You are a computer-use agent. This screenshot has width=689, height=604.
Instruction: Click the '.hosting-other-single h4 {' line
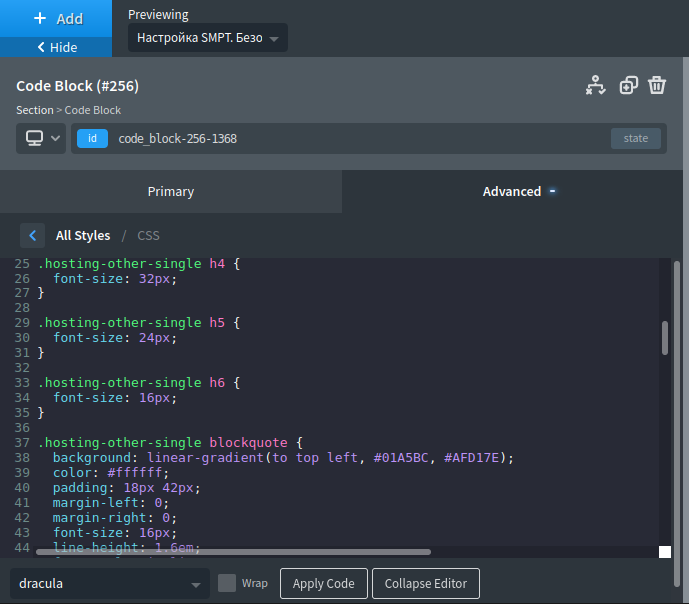(139, 264)
